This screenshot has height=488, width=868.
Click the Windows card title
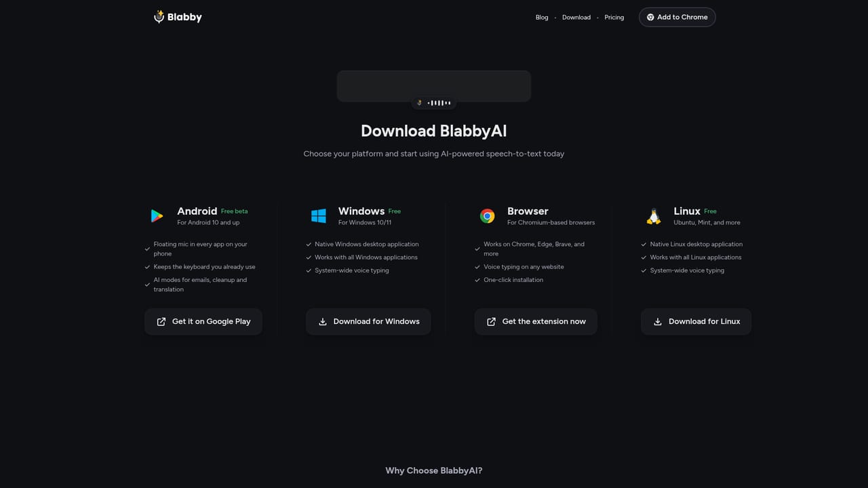(361, 211)
